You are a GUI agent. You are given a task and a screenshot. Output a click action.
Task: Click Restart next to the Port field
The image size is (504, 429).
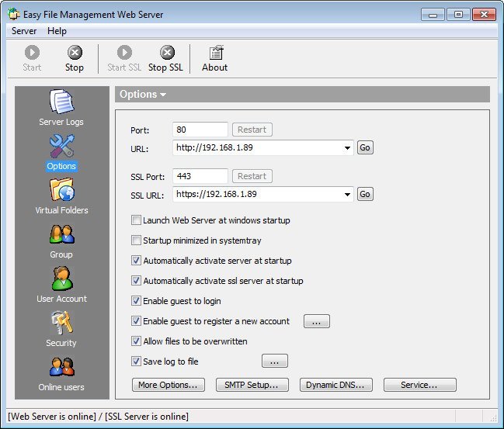[252, 130]
